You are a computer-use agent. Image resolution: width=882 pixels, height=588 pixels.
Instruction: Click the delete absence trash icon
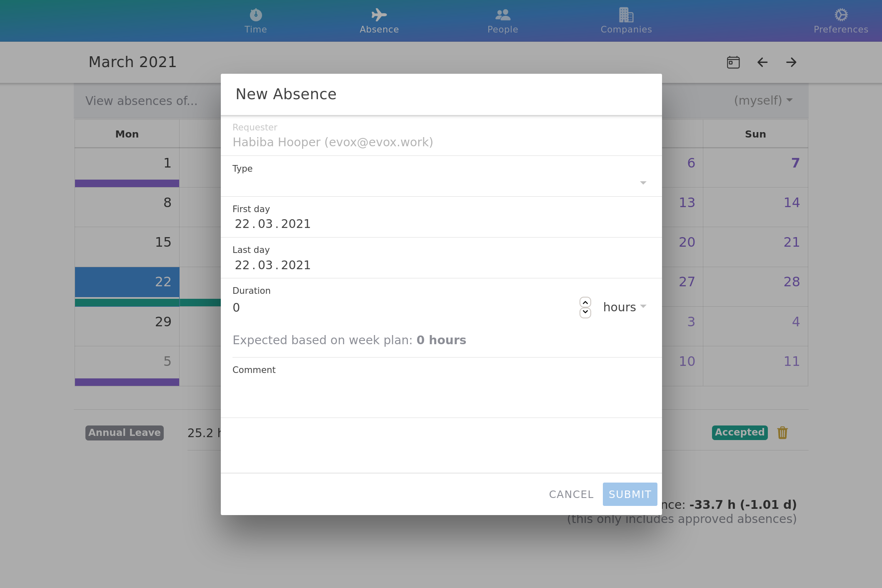click(x=782, y=433)
